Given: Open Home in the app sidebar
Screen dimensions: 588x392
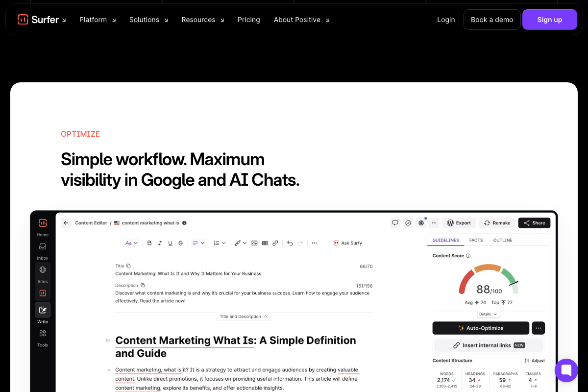Looking at the screenshot, I should pos(43,235).
